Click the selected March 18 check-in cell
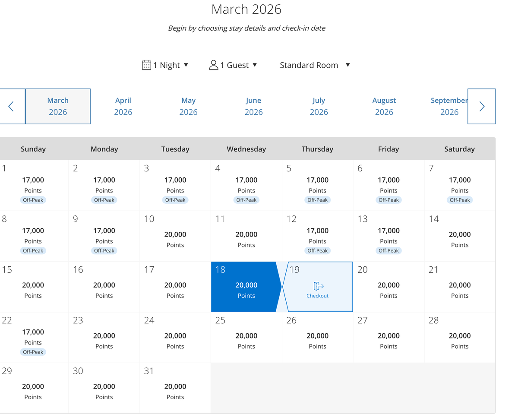Image resolution: width=518 pixels, height=420 pixels. 244,287
